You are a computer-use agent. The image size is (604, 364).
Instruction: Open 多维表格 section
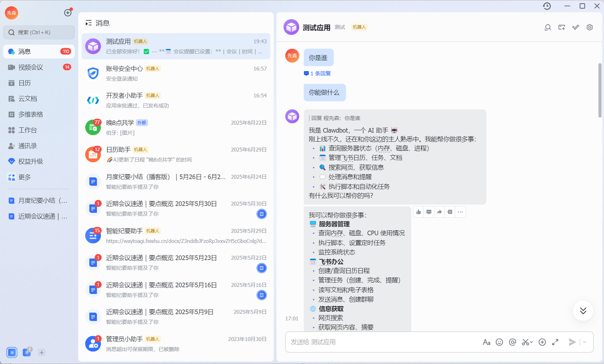pyautogui.click(x=39, y=114)
